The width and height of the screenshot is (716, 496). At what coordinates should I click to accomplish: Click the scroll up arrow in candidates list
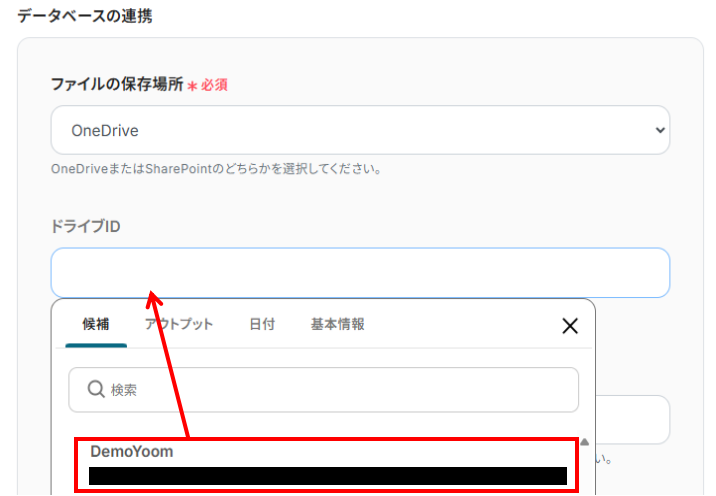tap(584, 442)
